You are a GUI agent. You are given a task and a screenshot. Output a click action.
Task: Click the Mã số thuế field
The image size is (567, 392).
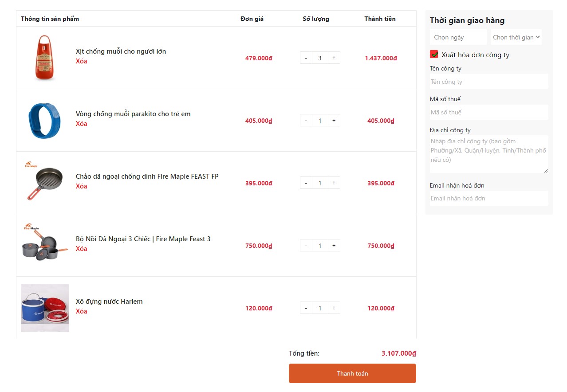[x=488, y=112]
